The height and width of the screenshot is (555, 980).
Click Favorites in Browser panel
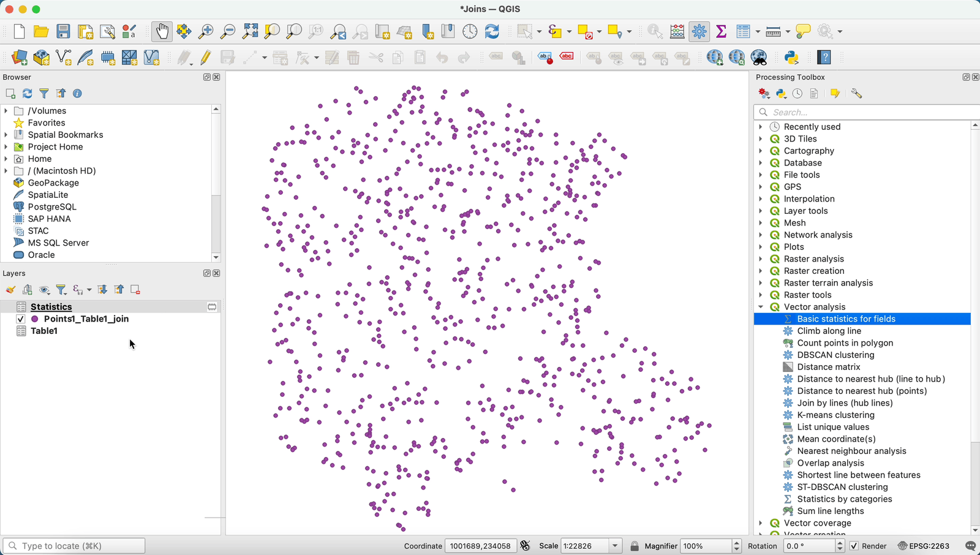pos(47,123)
